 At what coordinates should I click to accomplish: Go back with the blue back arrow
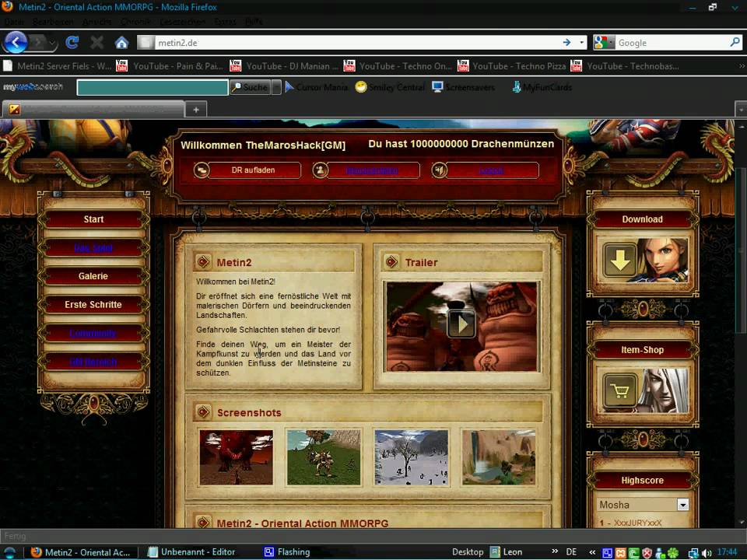click(x=16, y=42)
